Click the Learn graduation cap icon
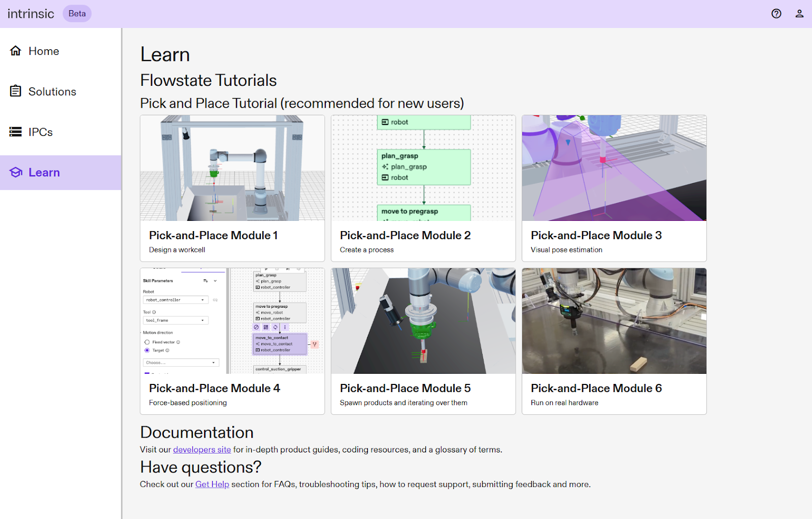This screenshot has height=519, width=812. click(x=16, y=173)
